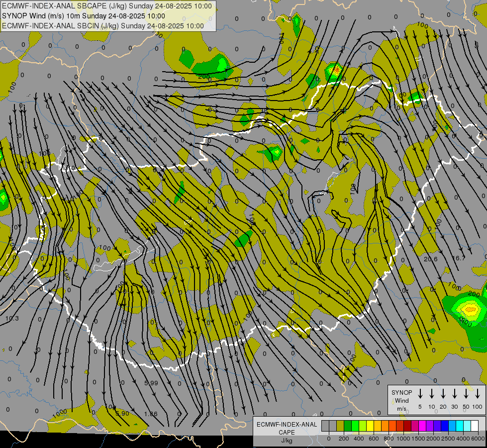487x448 pixels.
Task: Pick the dark green CAPE legend swatch
Action: coord(348,426)
